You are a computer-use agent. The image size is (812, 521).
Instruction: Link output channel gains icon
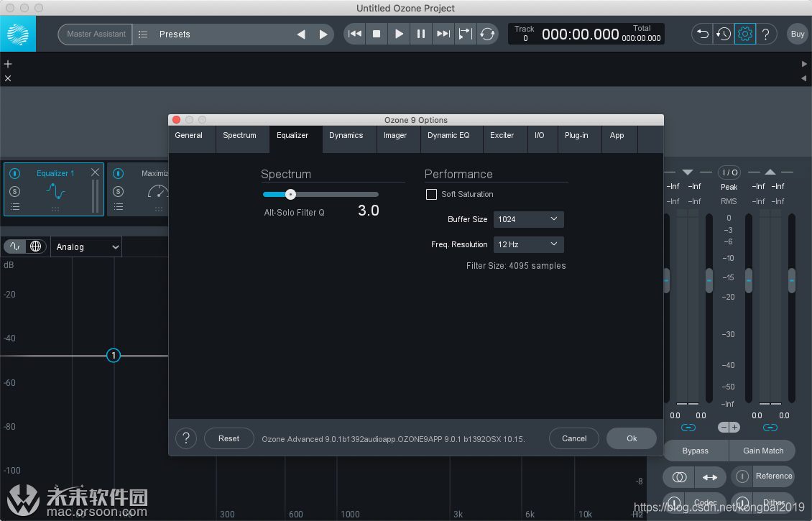click(x=770, y=428)
